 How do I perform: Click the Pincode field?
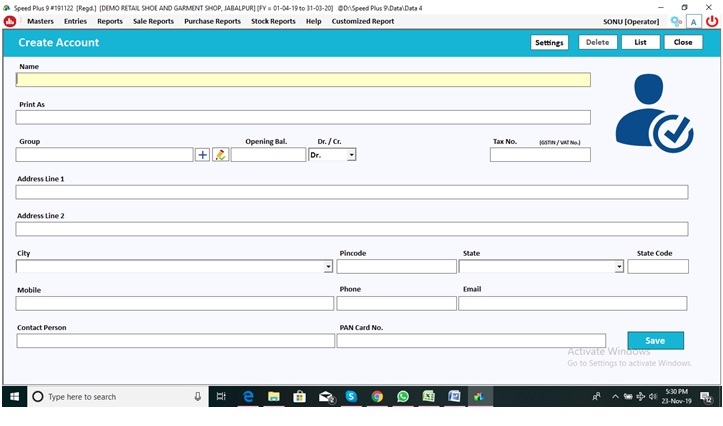coord(397,266)
